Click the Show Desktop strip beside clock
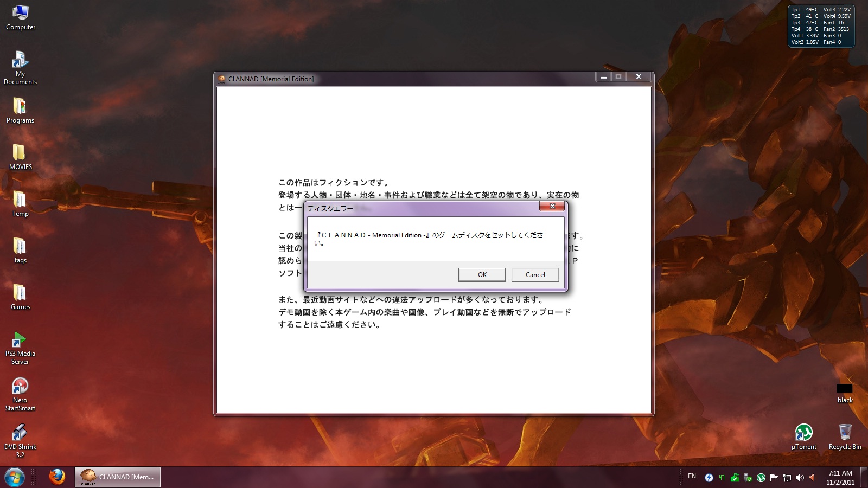Viewport: 868px width, 488px height. pos(864,478)
